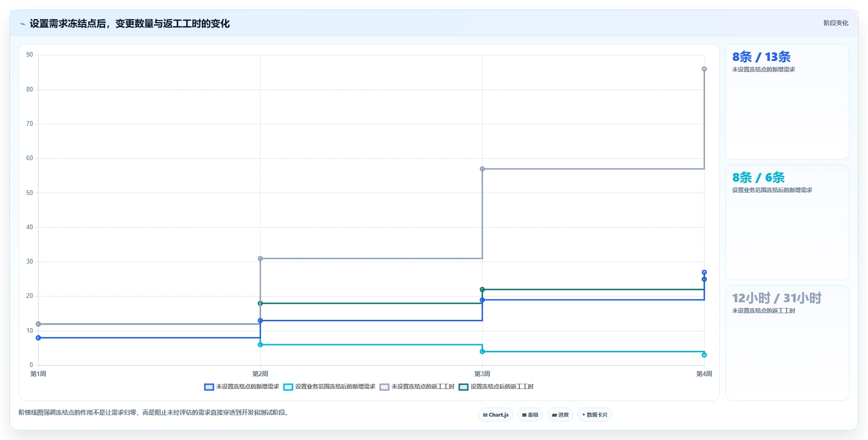868x440 pixels.
Task: Click the chart title 设置需求冻结点后，变更数量与返工工时的变化
Action: click(x=130, y=23)
